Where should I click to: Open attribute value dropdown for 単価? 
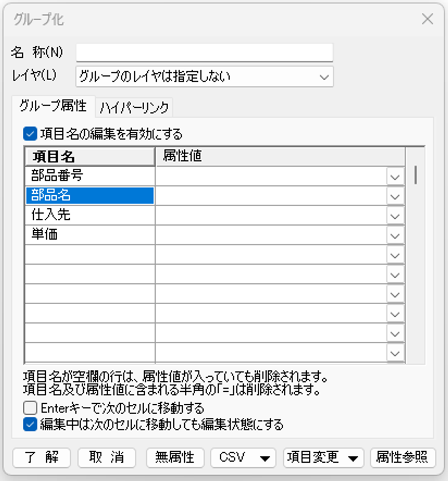(x=395, y=235)
